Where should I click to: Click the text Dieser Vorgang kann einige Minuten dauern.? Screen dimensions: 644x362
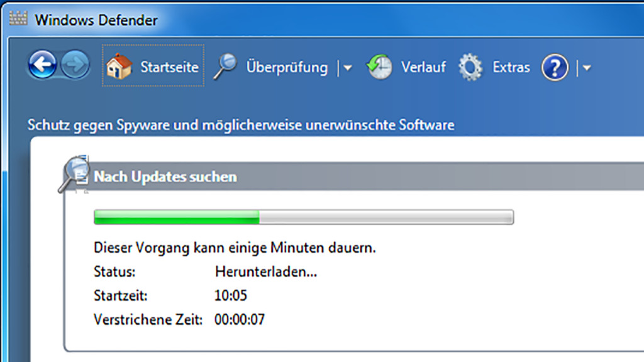tap(235, 248)
